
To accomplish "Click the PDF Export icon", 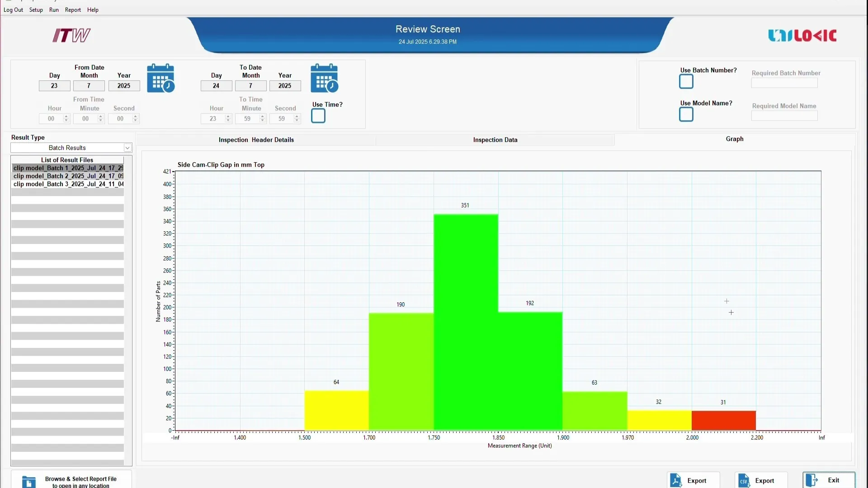I will pyautogui.click(x=677, y=480).
